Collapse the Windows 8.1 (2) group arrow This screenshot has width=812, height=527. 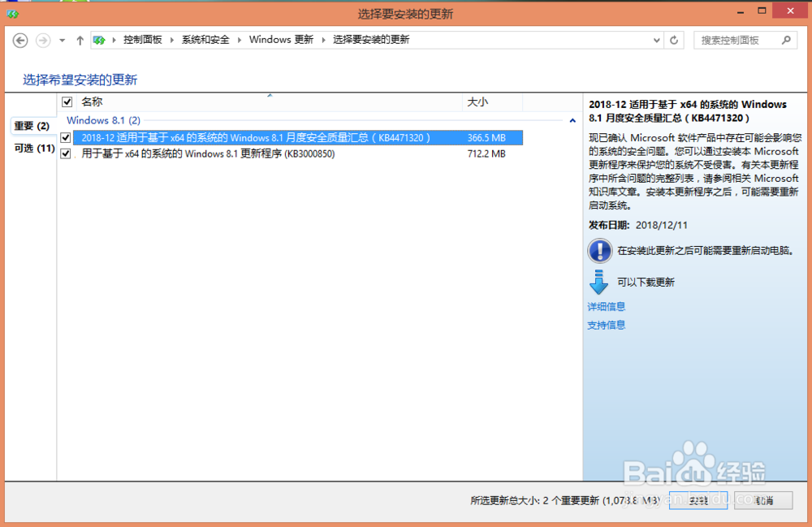[x=572, y=121]
